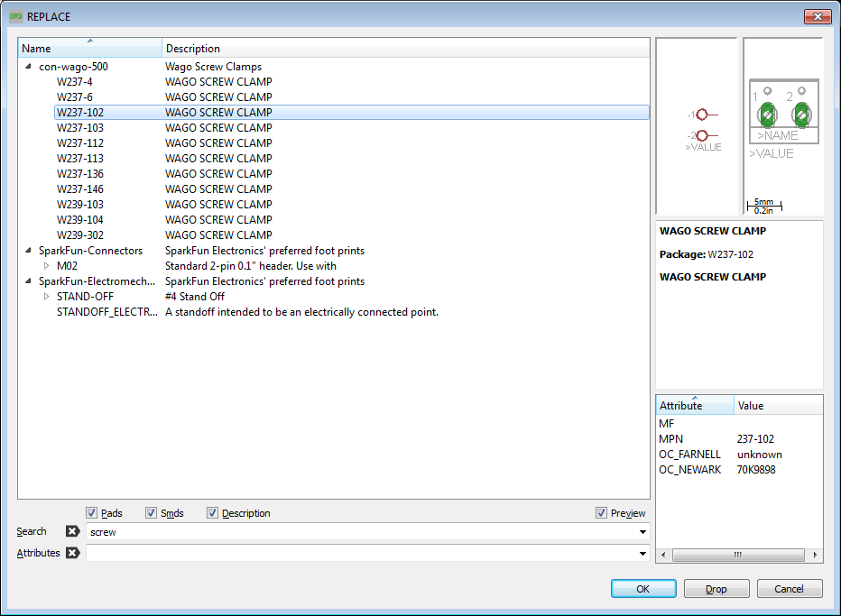Click the Value column header
The image size is (841, 616).
778,405
